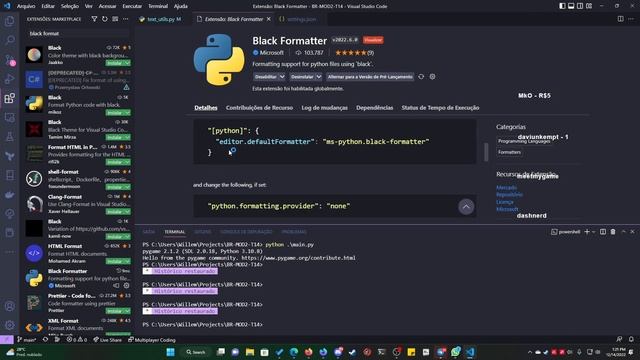Viewport: 640px width, 360px height.
Task: Open the Desabilitar dropdown arrow
Action: 282,77
